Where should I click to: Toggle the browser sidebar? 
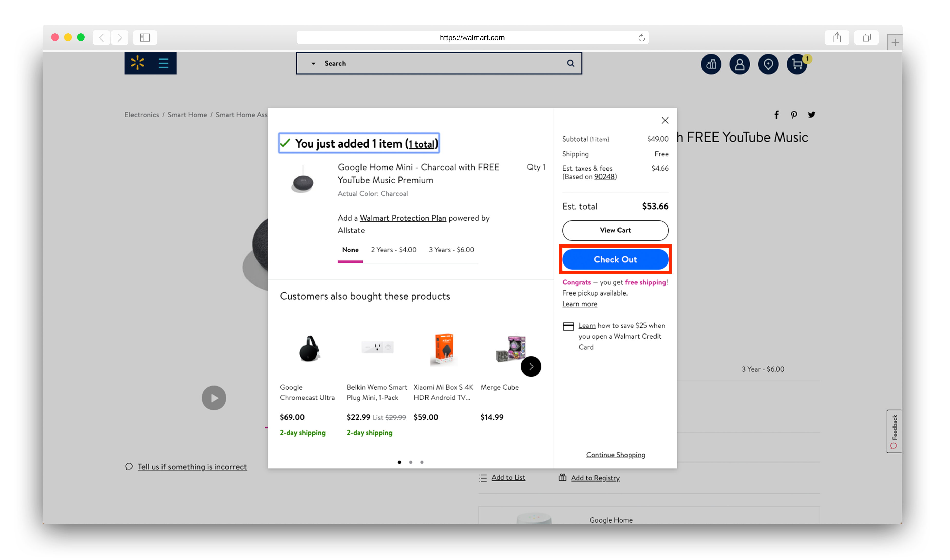coord(145,37)
